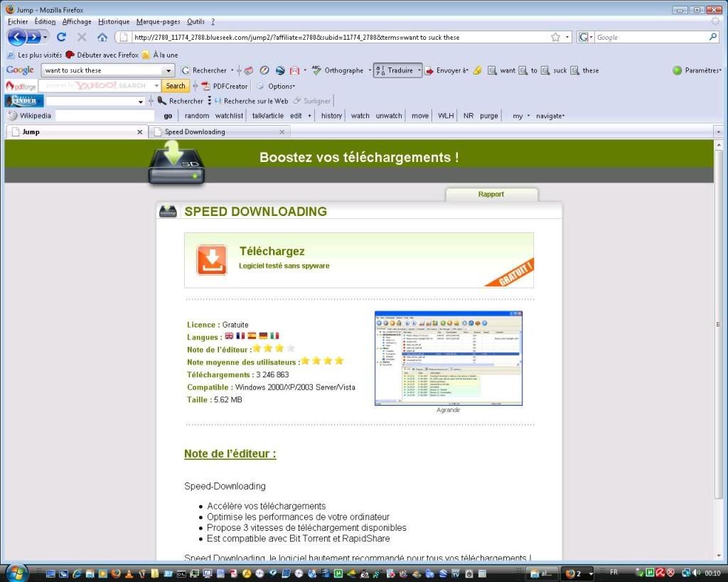The image size is (728, 582).
Task: Stop loading with the X icon
Action: [82, 37]
